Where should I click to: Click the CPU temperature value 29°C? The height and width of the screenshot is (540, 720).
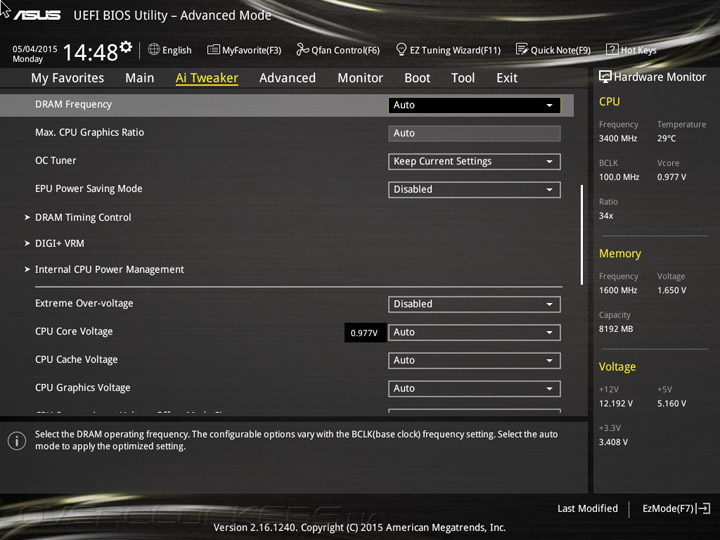tap(666, 138)
